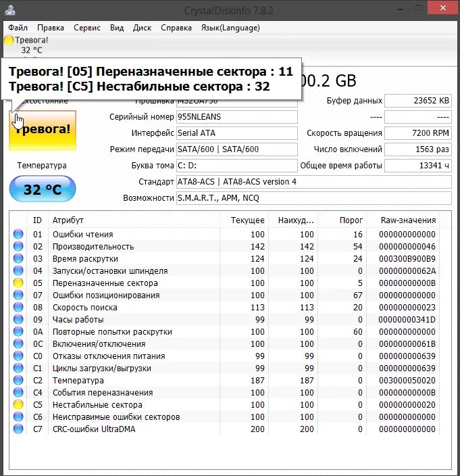This screenshot has height=476, width=460.
Task: Open the Правка menu
Action: coord(51,28)
